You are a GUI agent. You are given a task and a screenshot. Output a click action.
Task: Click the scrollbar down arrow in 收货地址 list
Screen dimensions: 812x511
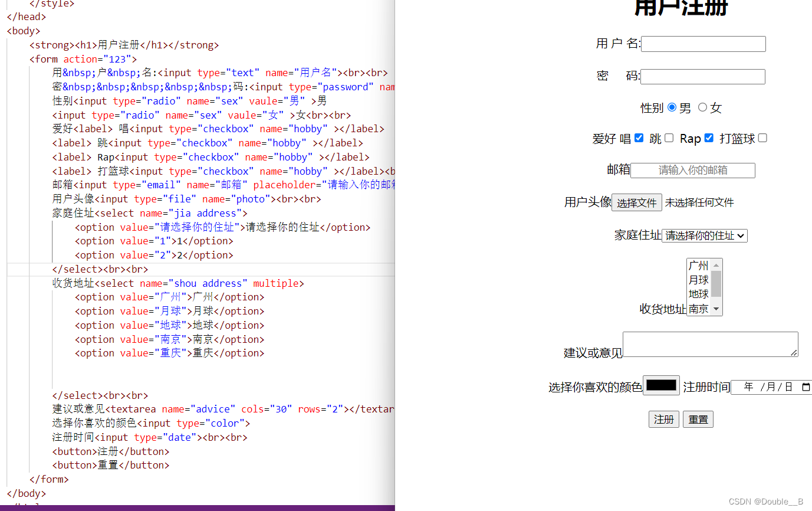[x=716, y=308]
